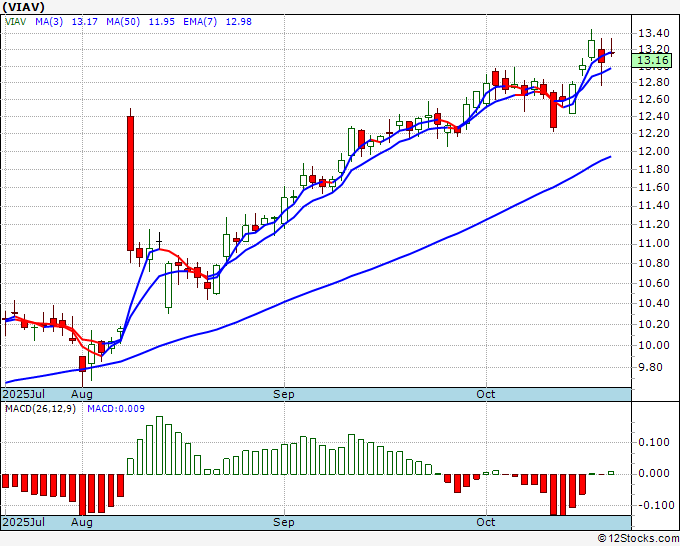Viewport: 680px width, 546px height.
Task: Click the EMA(7) value 12.98
Action: (239, 22)
